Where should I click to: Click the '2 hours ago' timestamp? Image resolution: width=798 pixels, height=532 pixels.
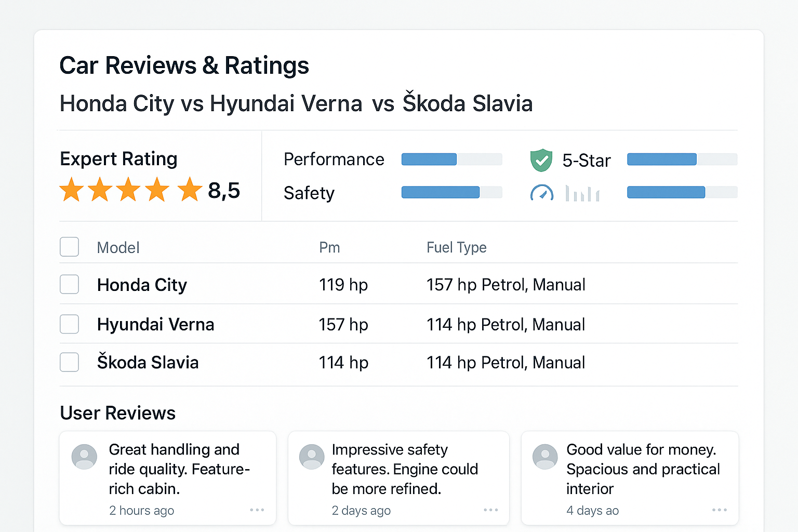click(141, 511)
